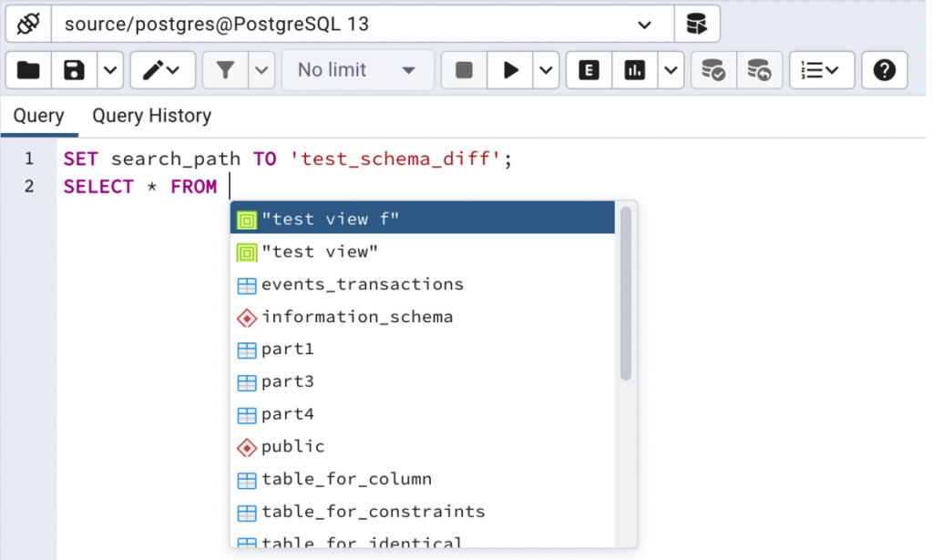Open the No limit rows dropdown

[x=357, y=70]
